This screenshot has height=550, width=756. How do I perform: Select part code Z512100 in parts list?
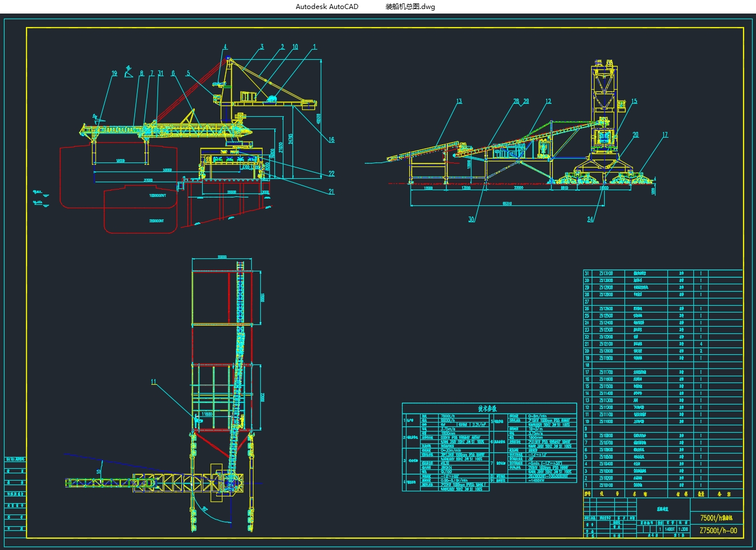click(x=606, y=344)
